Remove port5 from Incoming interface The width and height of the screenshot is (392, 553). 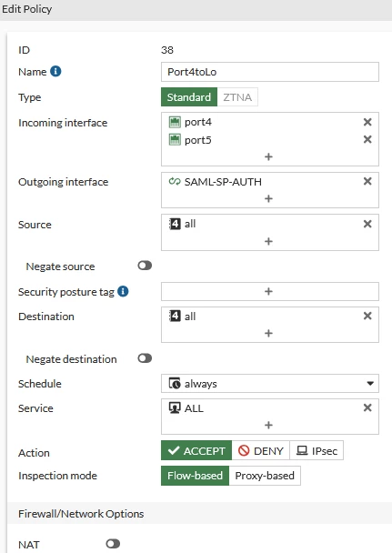tap(367, 139)
